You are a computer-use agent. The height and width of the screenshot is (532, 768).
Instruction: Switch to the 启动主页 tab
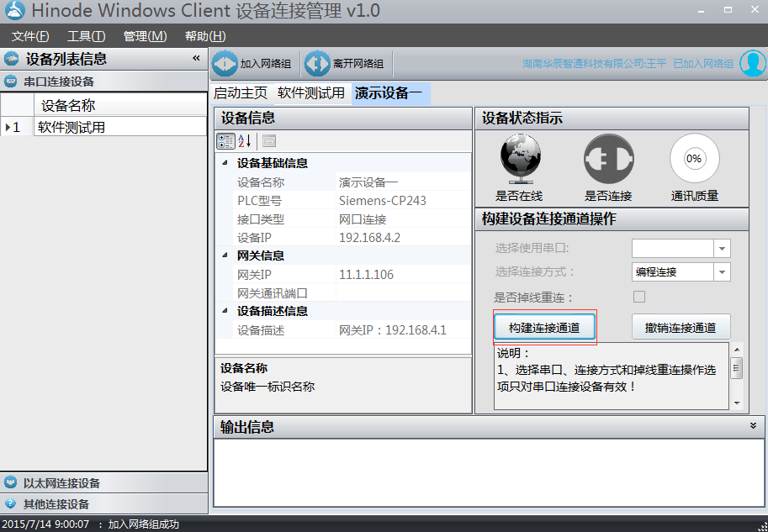pyautogui.click(x=241, y=93)
